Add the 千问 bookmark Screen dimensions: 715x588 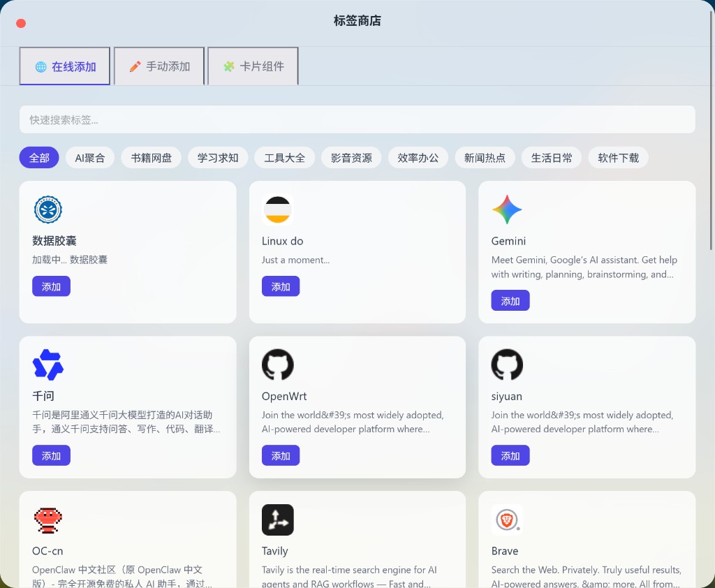click(x=51, y=456)
